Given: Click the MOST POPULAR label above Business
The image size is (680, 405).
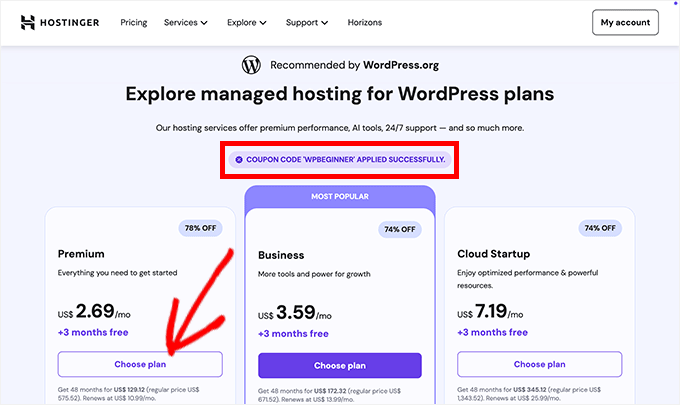Looking at the screenshot, I should (x=340, y=196).
